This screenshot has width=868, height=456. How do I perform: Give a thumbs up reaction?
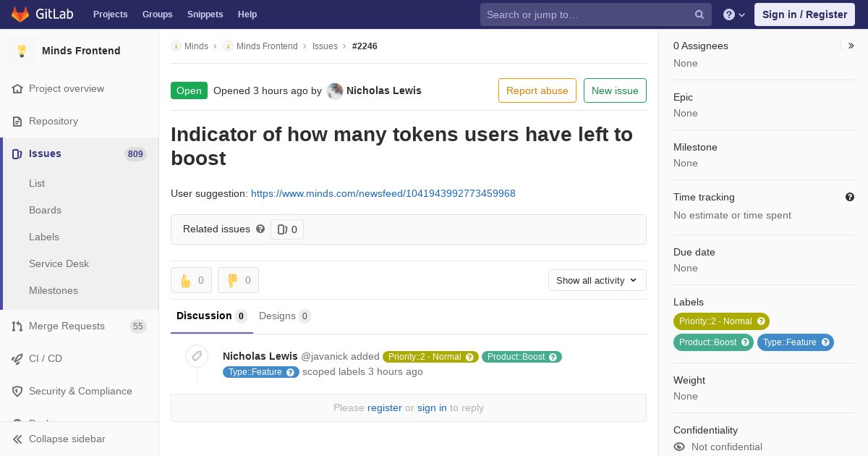(191, 280)
